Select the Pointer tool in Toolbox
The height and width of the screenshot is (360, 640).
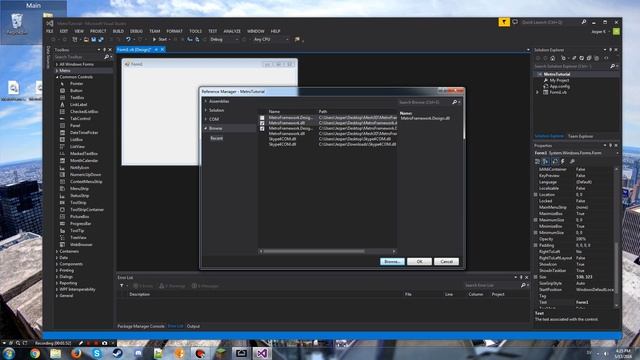click(76, 84)
